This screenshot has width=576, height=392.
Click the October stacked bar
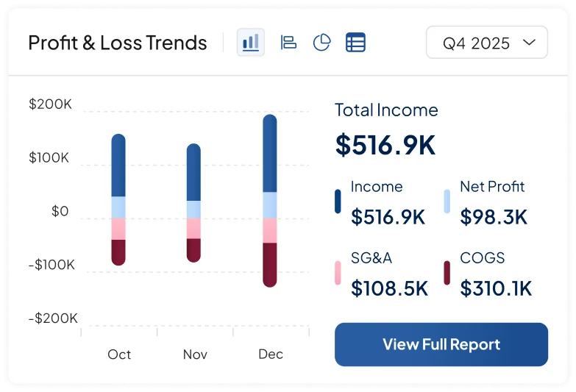[118, 199]
